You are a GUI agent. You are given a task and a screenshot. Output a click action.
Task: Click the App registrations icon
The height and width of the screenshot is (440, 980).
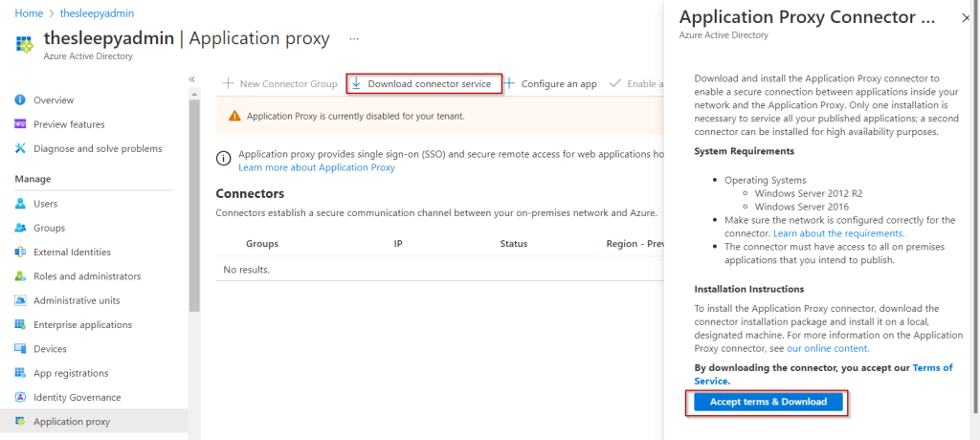(21, 373)
